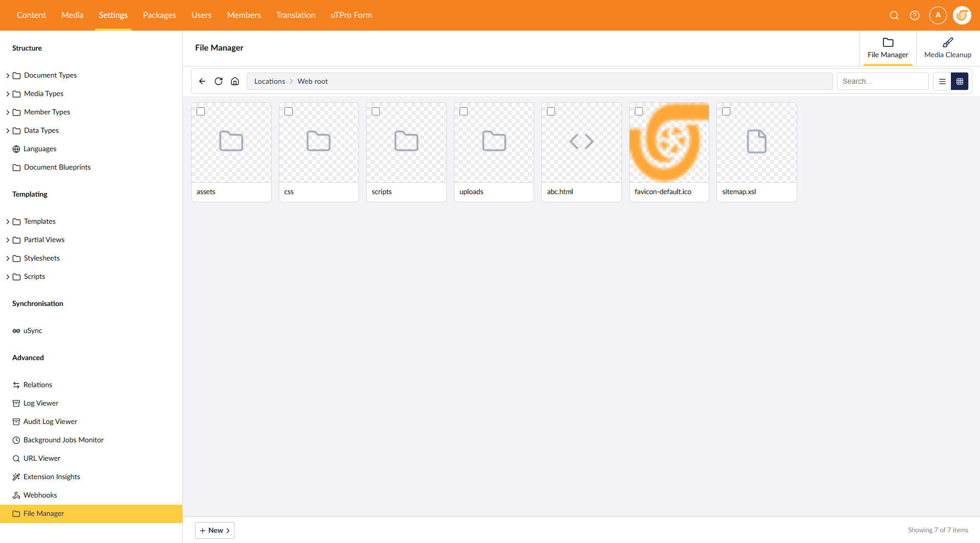Expand the Document Types tree node

click(8, 76)
